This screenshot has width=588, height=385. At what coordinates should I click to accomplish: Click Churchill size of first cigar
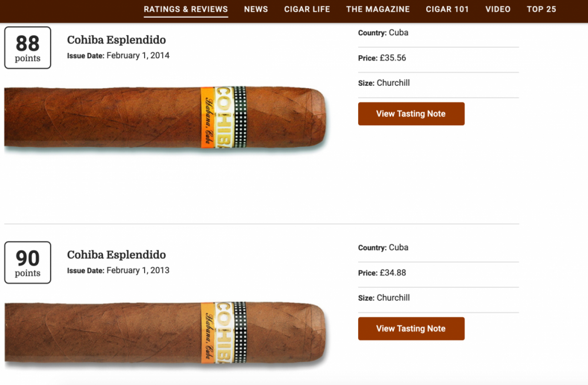pyautogui.click(x=393, y=83)
